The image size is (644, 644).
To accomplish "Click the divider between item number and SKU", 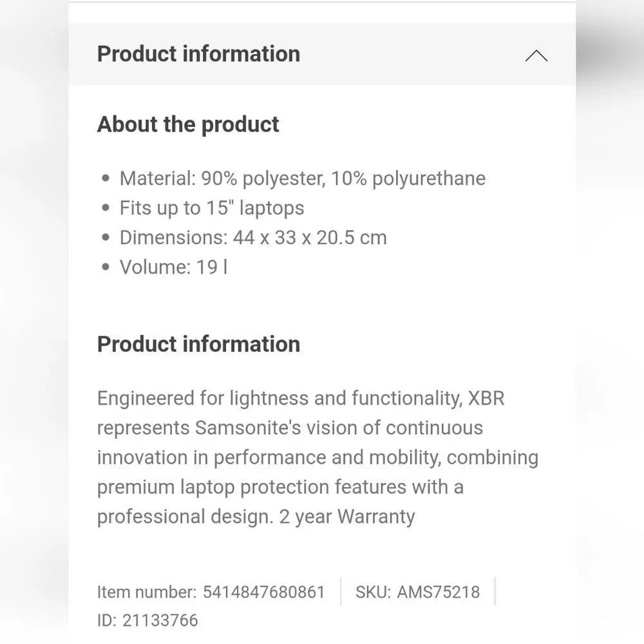I will point(341,591).
